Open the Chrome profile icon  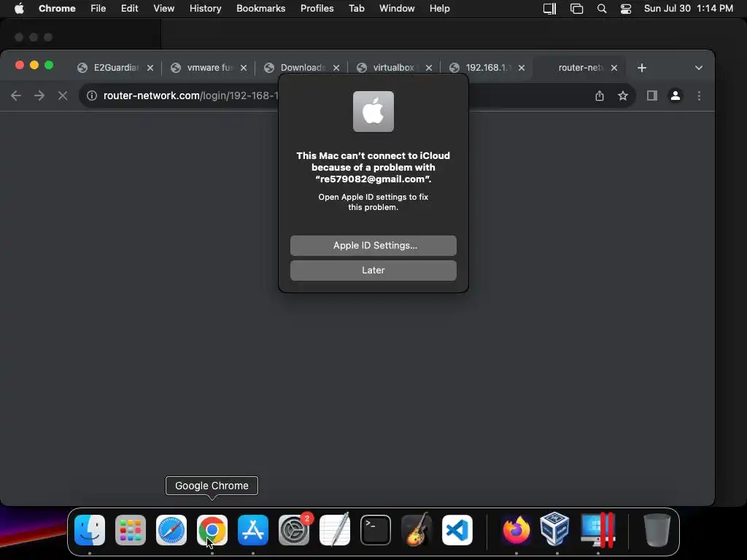click(675, 96)
